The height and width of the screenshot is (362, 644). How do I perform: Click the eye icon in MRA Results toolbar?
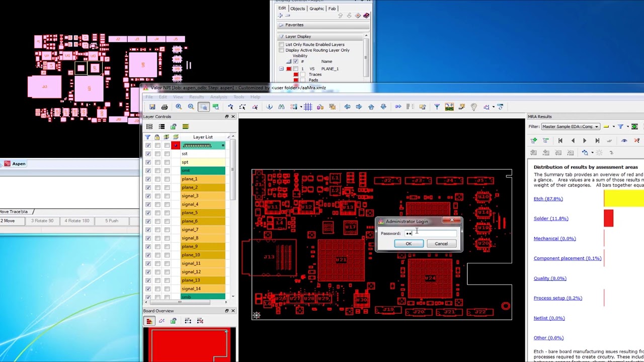(x=624, y=141)
